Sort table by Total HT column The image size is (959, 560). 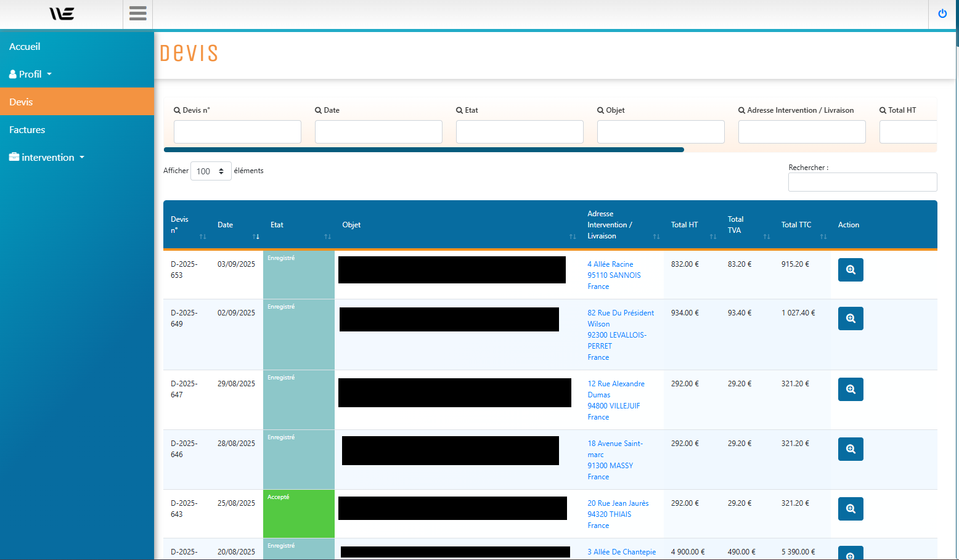(x=692, y=225)
